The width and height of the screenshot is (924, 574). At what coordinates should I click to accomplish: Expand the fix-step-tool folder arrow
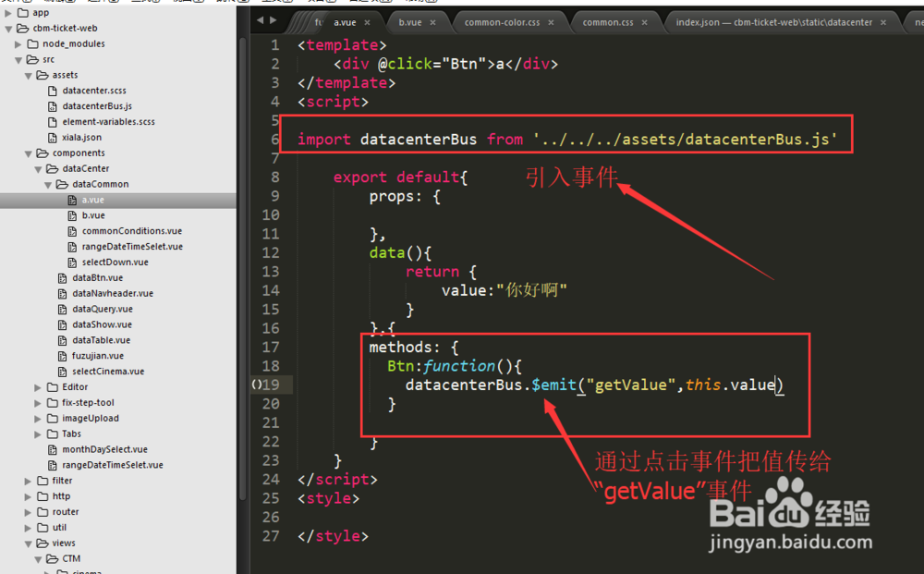38,403
